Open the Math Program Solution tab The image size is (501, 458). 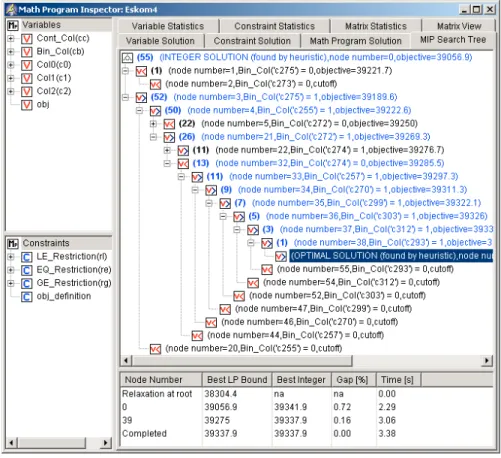pyautogui.click(x=355, y=41)
